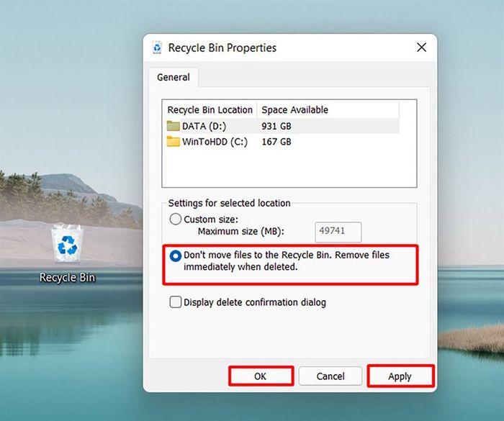Click the 931 GB value

tap(276, 126)
